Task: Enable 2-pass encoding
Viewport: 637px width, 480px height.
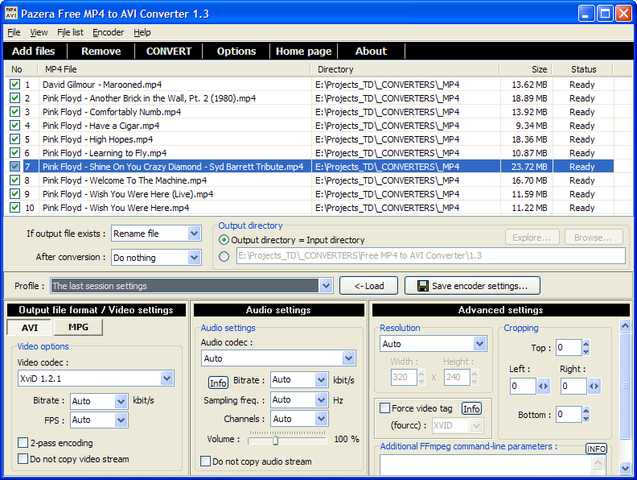Action: click(x=23, y=442)
